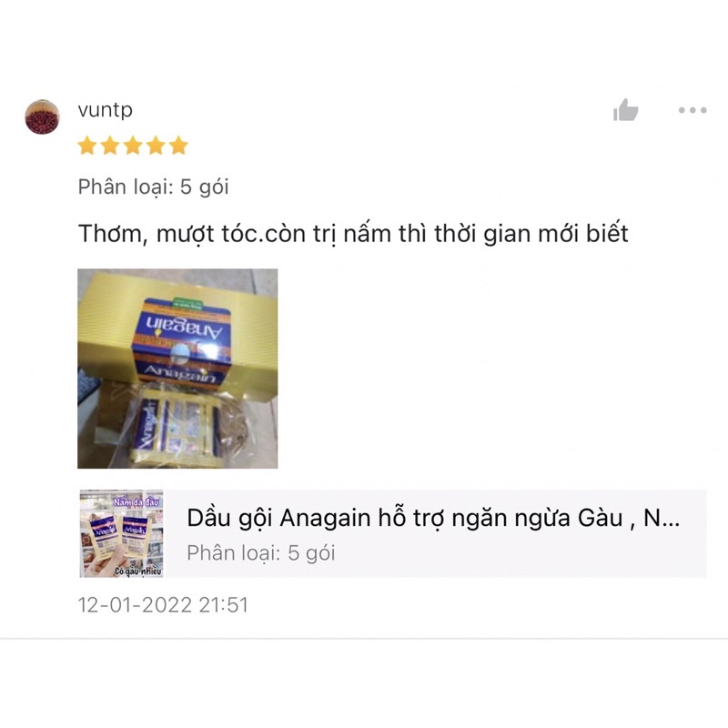This screenshot has width=728, height=728.
Task: Click the third rating star
Action: coord(133,146)
